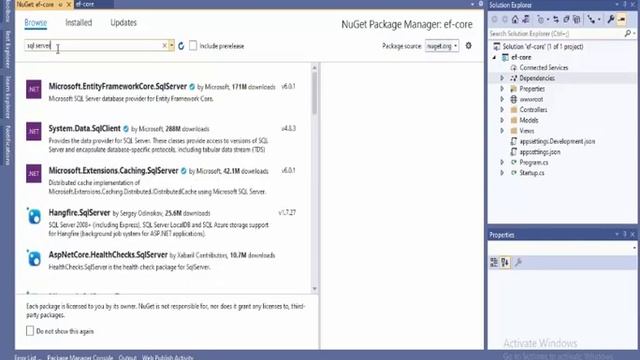Click Microsoft.EntityFrameworkCore.SqlServer package icon
This screenshot has width=640, height=360.
pyautogui.click(x=34, y=89)
